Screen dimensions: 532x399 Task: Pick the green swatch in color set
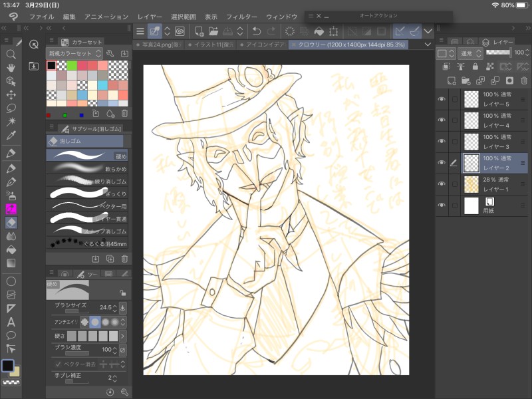coord(72,65)
